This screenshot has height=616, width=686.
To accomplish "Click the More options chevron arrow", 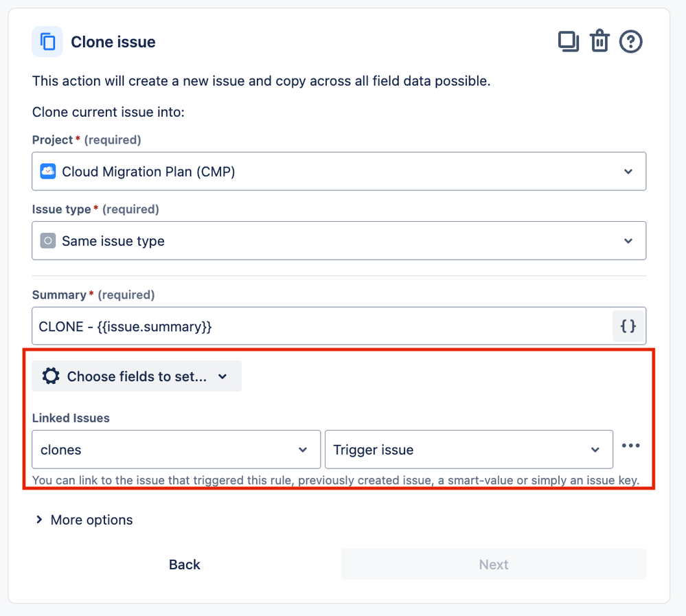I will pos(39,519).
